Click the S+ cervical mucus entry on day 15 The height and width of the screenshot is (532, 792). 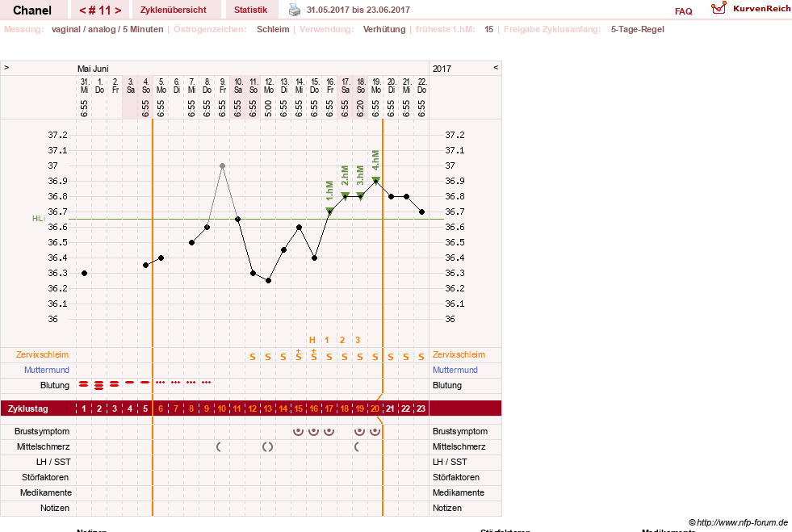point(299,354)
